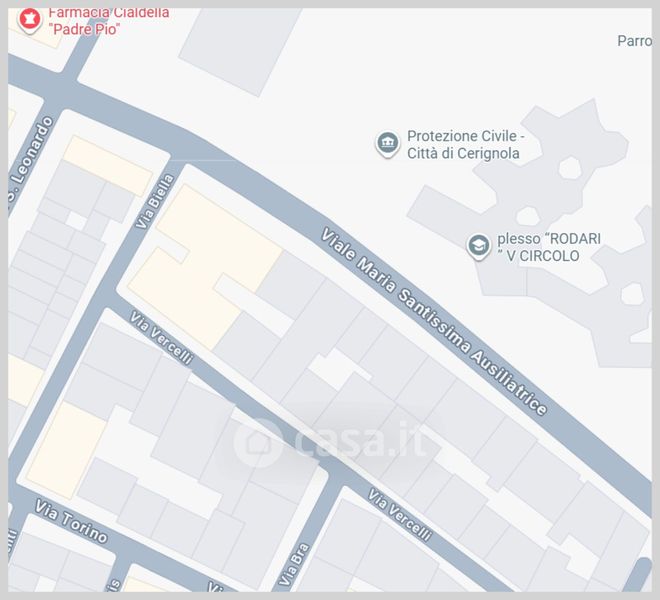Open Protezione Civile - Città di Cerignola label
This screenshot has height=600, width=660.
(x=466, y=144)
